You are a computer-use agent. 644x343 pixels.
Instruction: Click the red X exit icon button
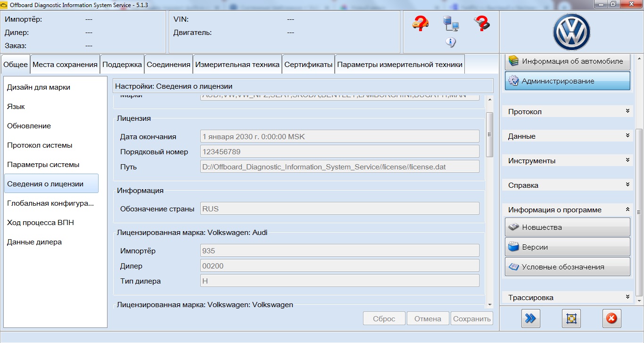pos(611,318)
